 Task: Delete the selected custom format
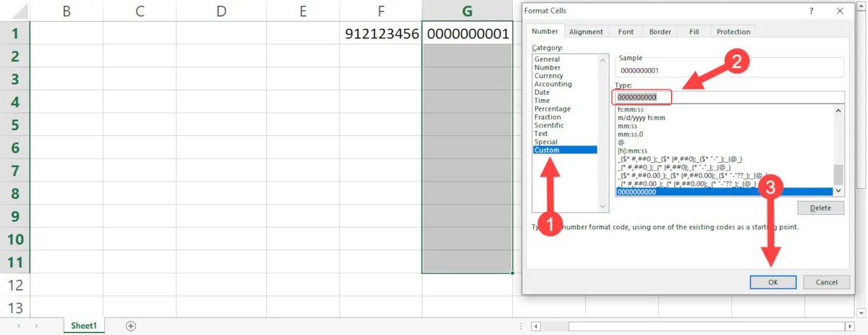click(x=820, y=208)
